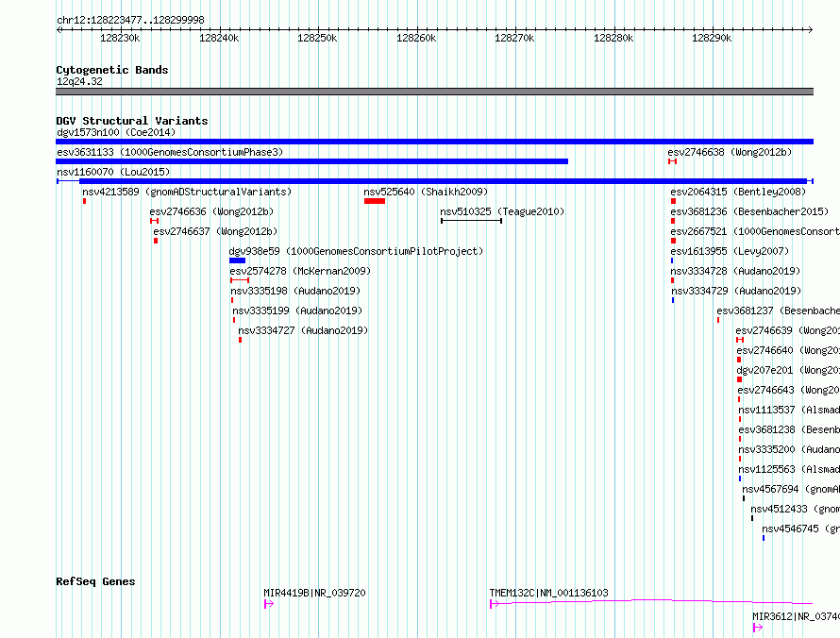
Task: Click the blue dgv938e59 variant bar
Action: click(237, 260)
